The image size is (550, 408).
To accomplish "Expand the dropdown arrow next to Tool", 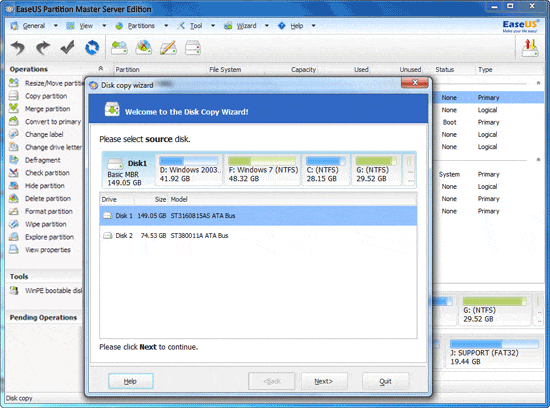I will [x=213, y=26].
